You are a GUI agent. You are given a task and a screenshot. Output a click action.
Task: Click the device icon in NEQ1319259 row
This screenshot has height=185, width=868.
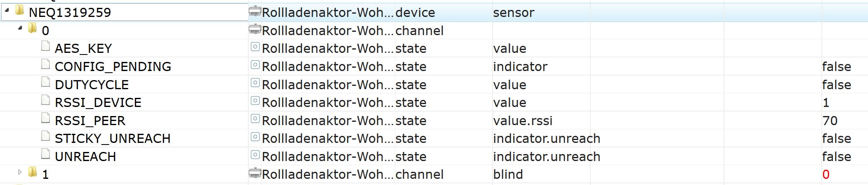tap(255, 12)
